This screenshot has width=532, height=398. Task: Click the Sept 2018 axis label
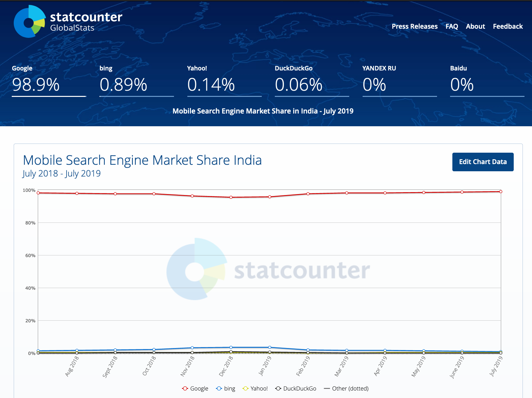110,367
